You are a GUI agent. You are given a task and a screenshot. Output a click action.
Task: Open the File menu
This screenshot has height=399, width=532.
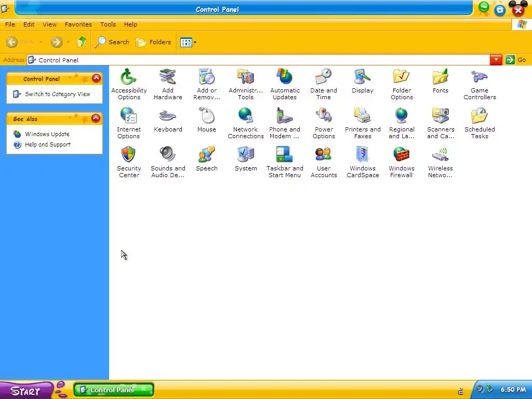(10, 24)
